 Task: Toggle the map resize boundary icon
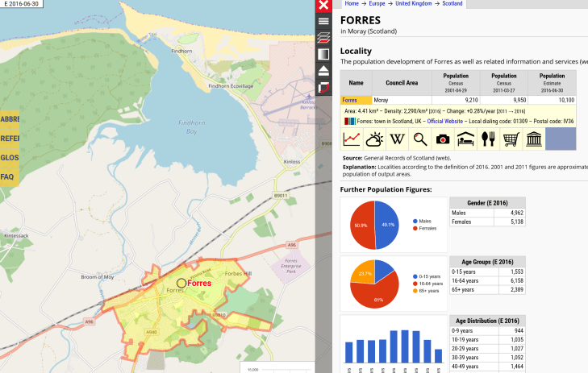pos(323,87)
